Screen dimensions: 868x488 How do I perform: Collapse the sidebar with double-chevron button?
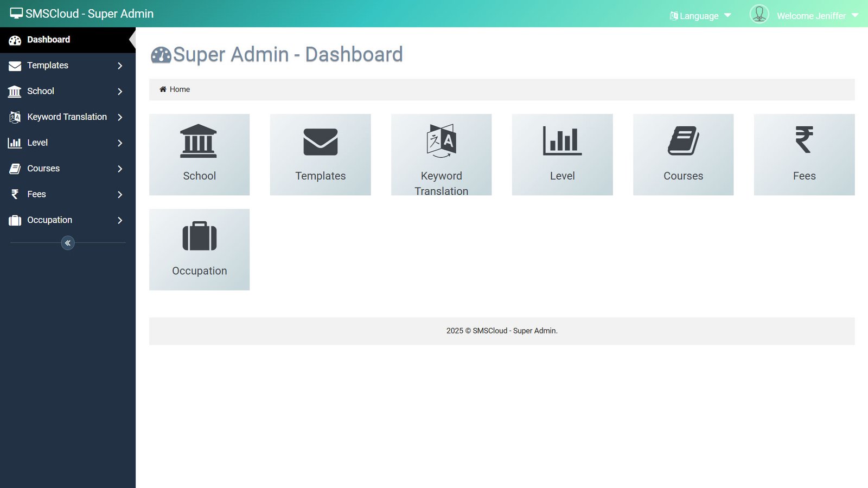68,243
